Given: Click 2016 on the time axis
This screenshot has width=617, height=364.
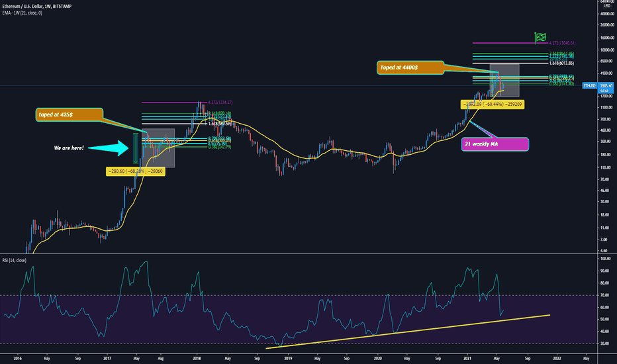Looking at the screenshot, I should (x=17, y=359).
